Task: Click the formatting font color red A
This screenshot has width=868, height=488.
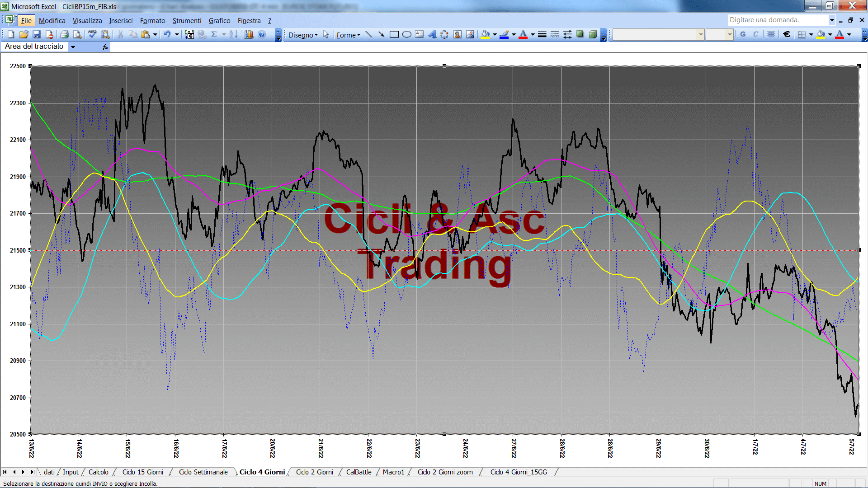Action: (840, 35)
